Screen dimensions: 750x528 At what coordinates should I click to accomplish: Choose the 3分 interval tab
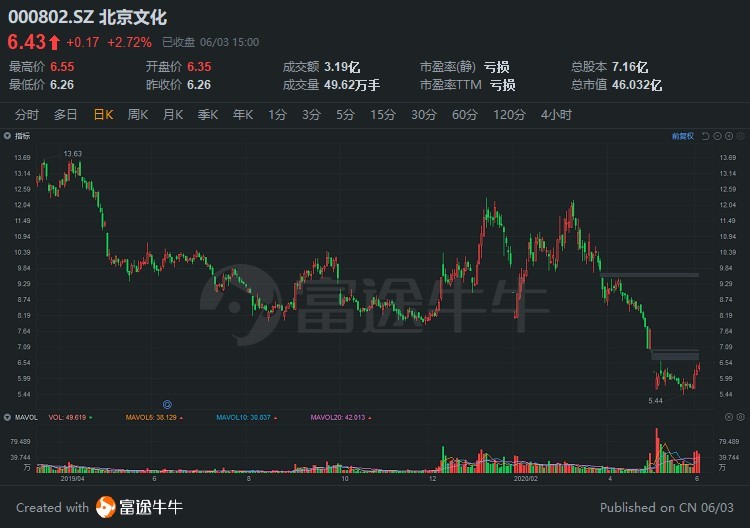coord(311,115)
